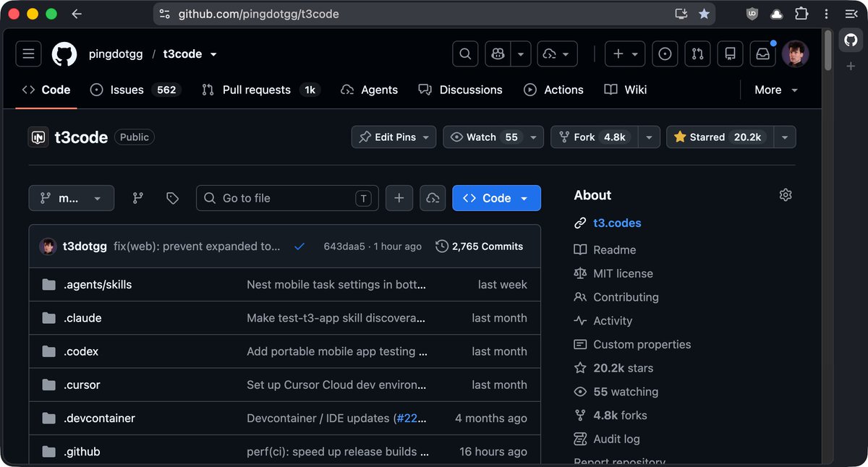
Task: Open the blue Code dropdown button
Action: 496,198
